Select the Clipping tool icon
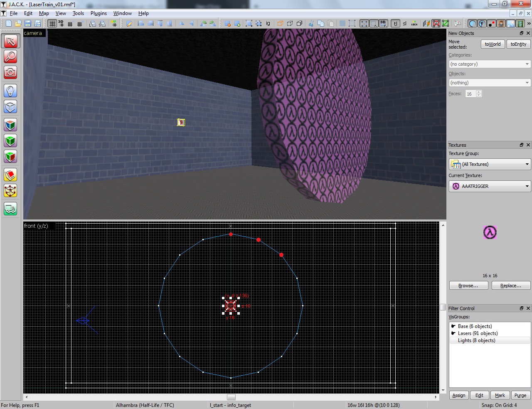Viewport: 532px width, 409px height. (10, 175)
